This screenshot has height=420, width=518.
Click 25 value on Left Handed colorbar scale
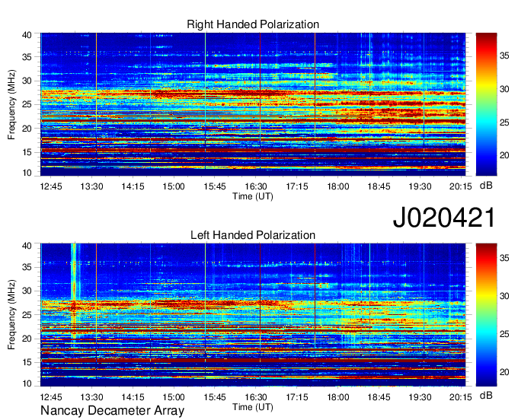point(504,334)
